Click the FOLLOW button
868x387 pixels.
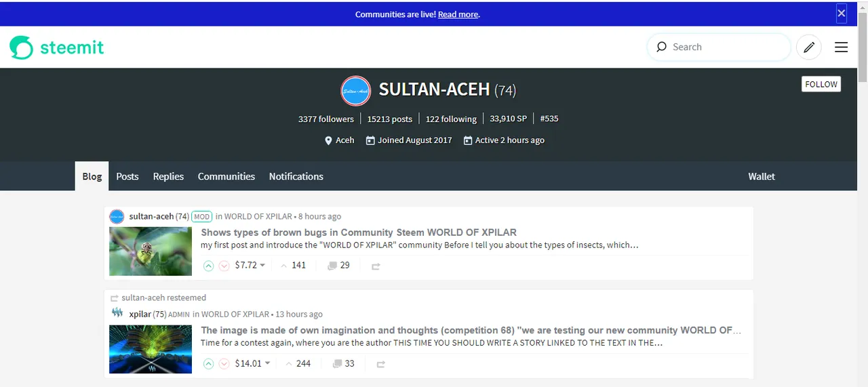pos(821,84)
